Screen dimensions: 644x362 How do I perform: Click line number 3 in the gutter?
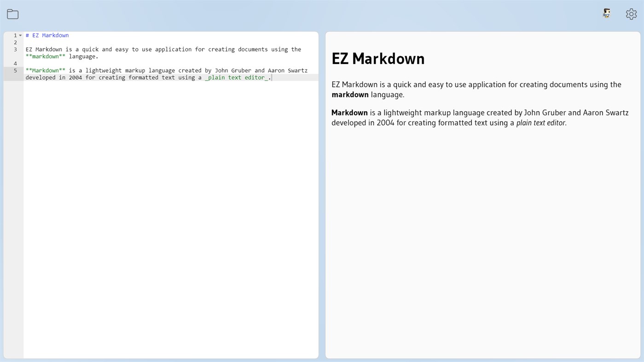tap(15, 49)
